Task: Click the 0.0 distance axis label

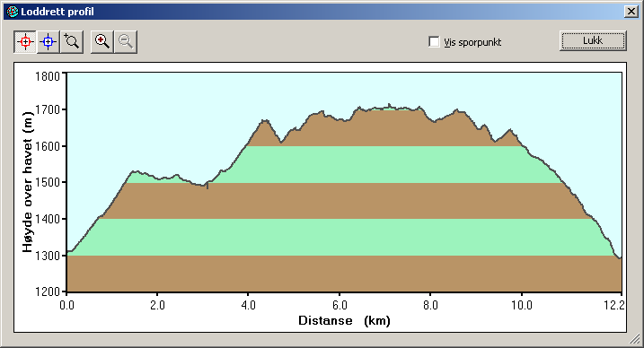Action: click(66, 305)
